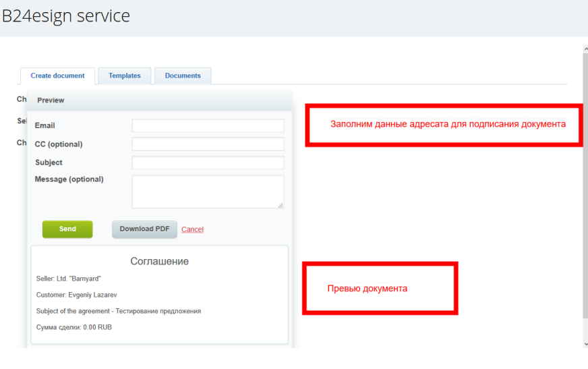The width and height of the screenshot is (588, 369).
Task: Click the B24esign service page title
Action: click(66, 16)
